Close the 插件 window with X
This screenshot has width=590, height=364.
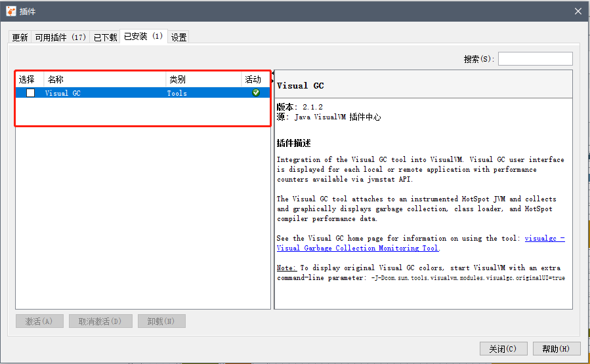pyautogui.click(x=578, y=11)
